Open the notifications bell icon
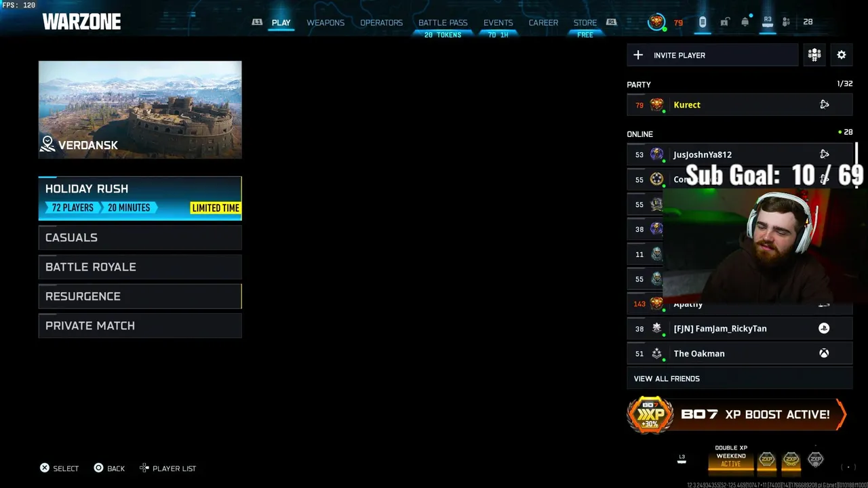 click(745, 22)
